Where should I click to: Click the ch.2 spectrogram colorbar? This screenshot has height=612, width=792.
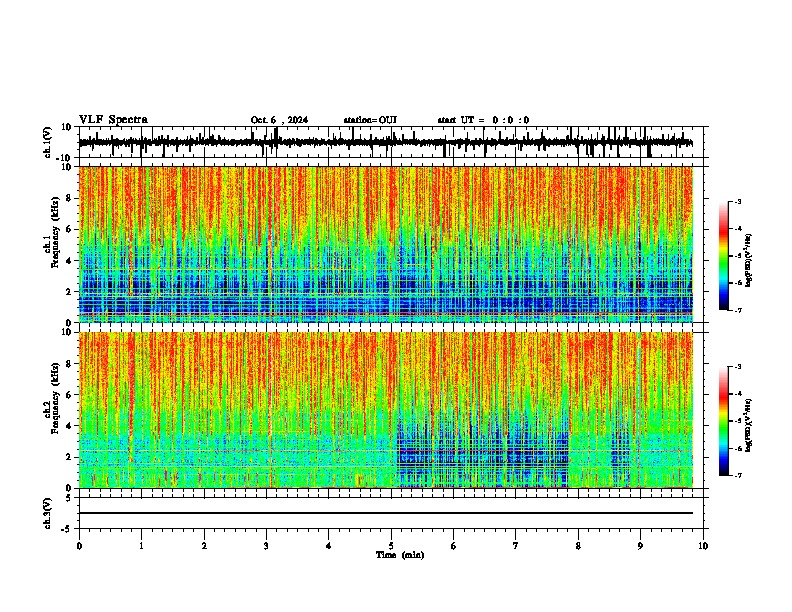(724, 421)
